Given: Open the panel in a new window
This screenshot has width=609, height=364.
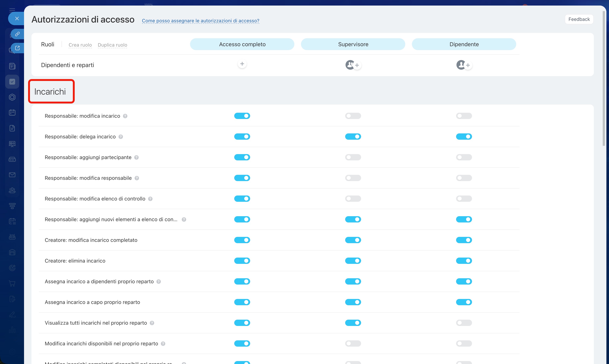Looking at the screenshot, I should tap(17, 48).
